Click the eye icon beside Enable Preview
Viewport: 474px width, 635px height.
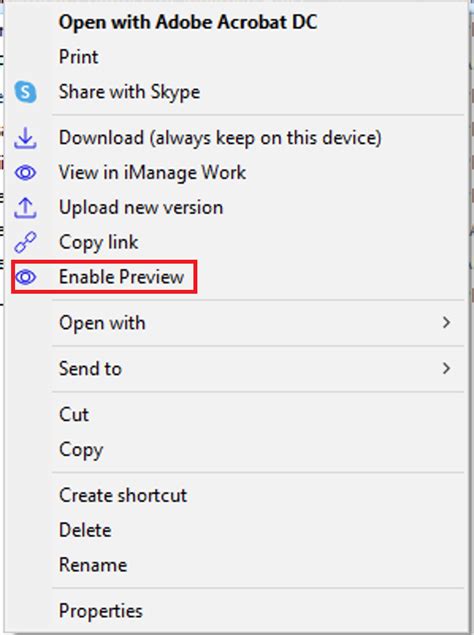coord(25,277)
